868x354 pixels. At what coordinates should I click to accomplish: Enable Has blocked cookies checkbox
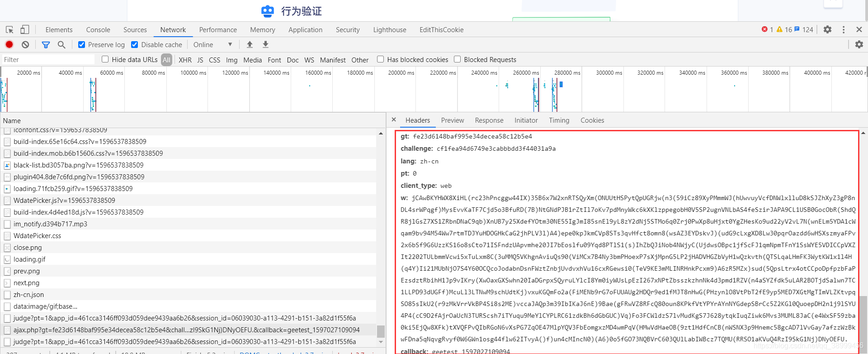click(380, 59)
